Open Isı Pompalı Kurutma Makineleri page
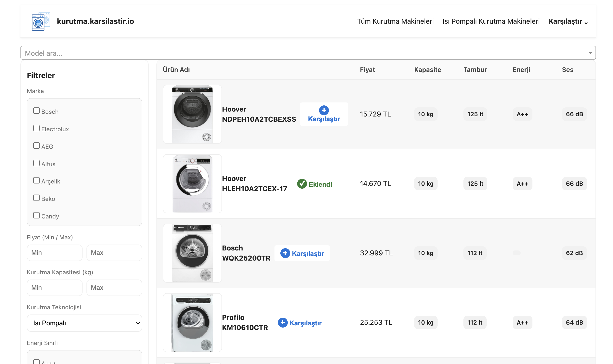 click(491, 21)
